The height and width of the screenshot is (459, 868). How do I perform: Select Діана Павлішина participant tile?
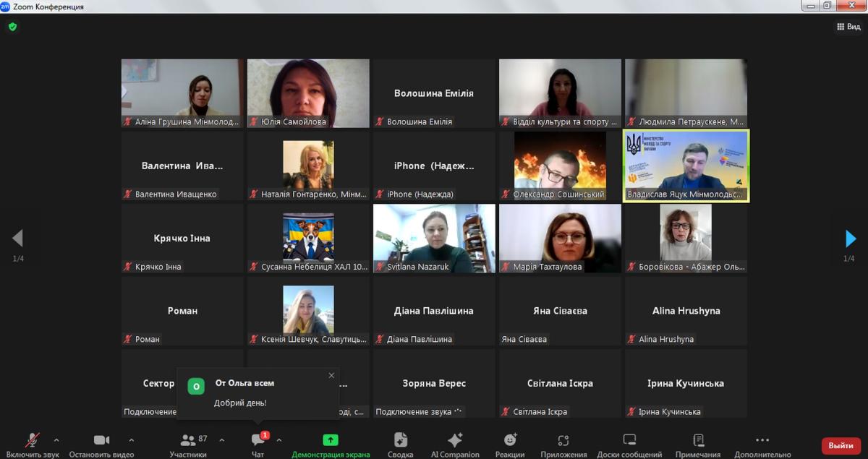[434, 311]
